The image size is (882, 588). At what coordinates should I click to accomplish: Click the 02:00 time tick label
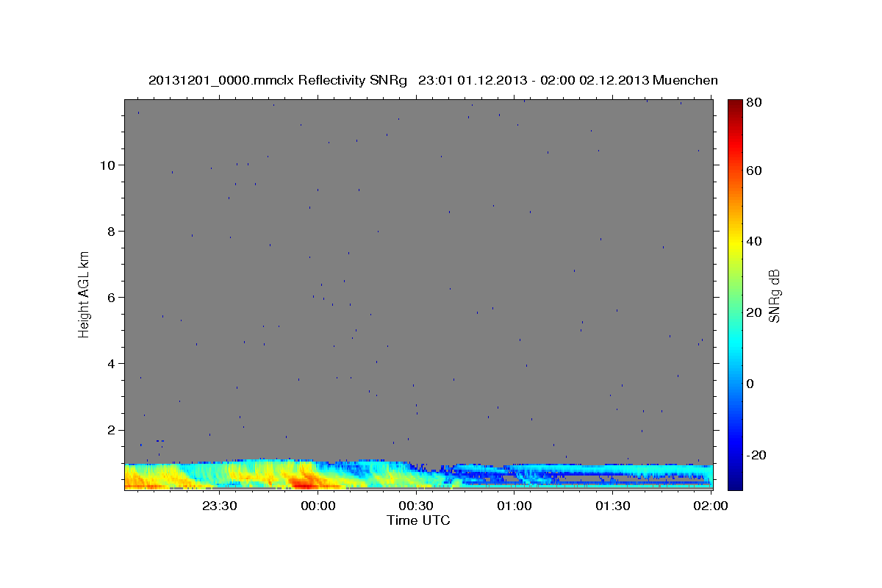[711, 506]
